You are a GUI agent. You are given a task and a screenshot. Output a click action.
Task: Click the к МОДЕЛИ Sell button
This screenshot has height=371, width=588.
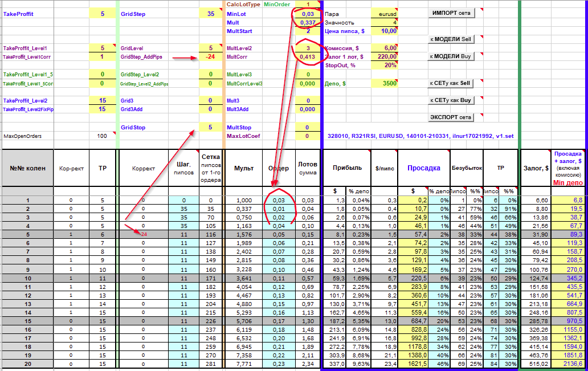(x=451, y=39)
